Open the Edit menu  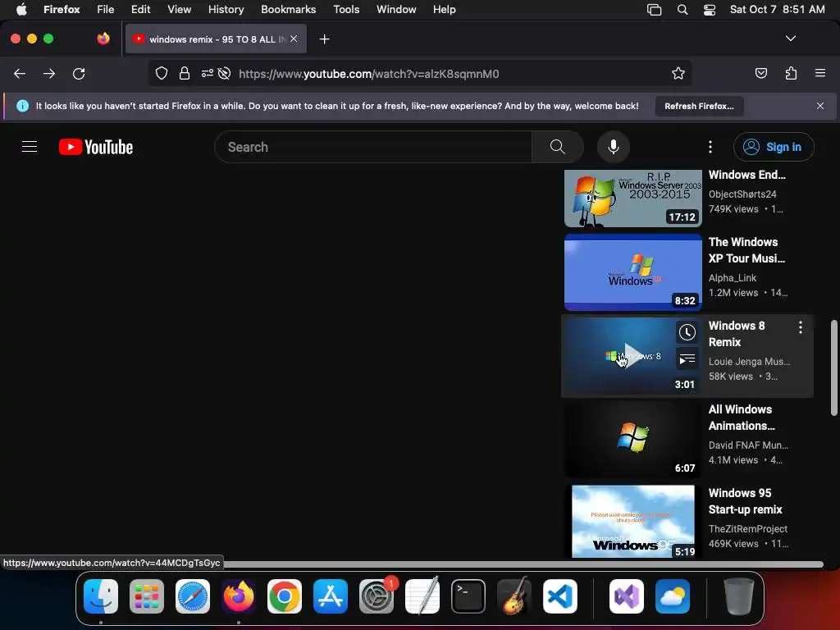click(140, 9)
